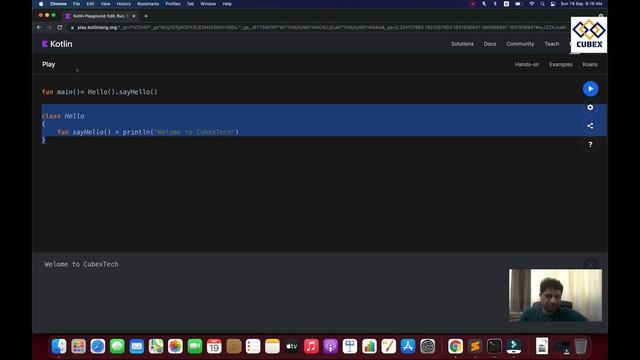Open the Docs link
Screen dimensions: 640x360
click(x=490, y=44)
